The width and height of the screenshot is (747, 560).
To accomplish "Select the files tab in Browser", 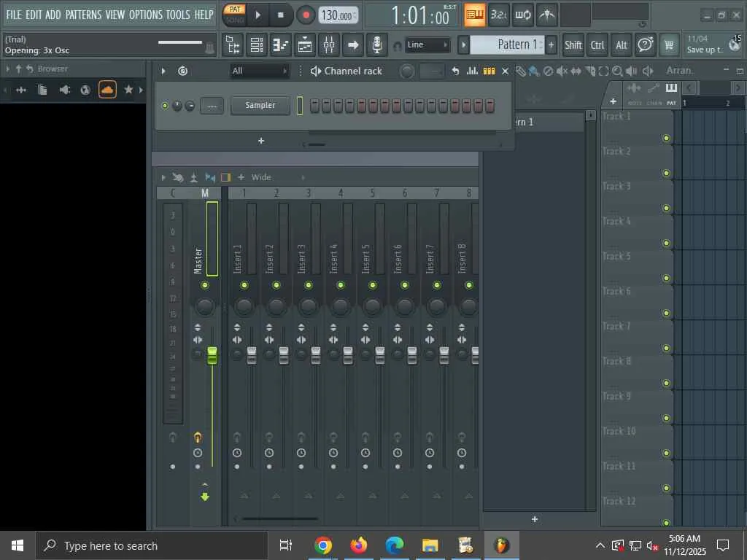I will (42, 90).
